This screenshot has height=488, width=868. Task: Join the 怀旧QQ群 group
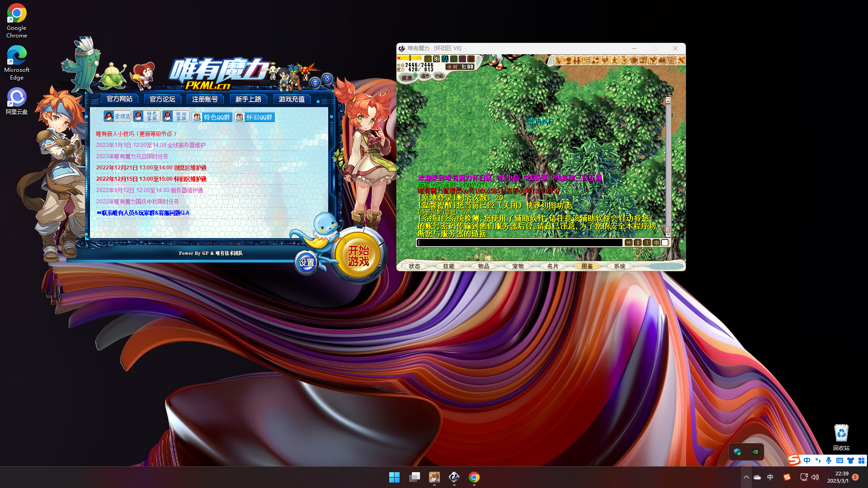(255, 117)
